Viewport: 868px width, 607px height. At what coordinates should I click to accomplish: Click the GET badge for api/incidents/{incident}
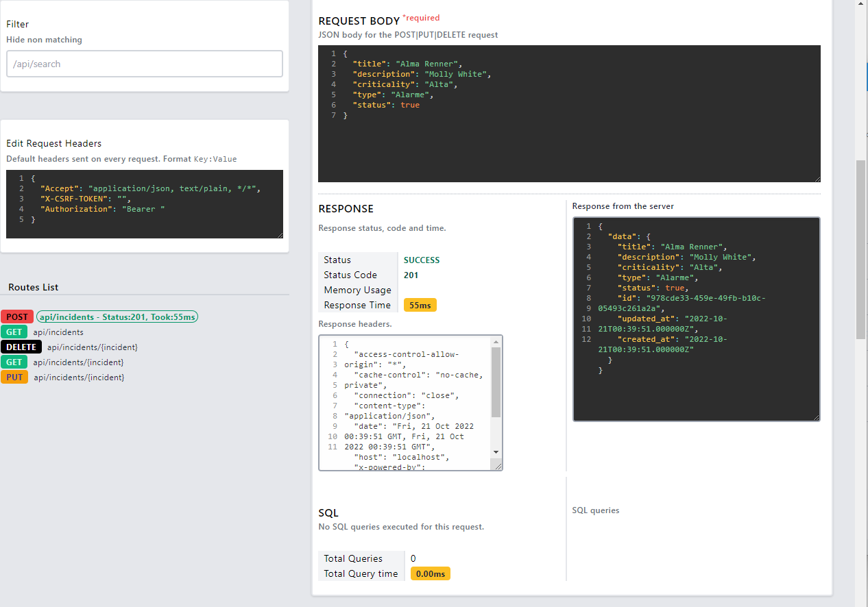14,362
